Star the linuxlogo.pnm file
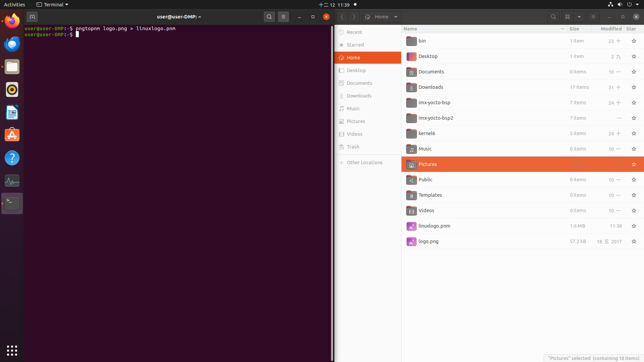Viewport: 644px width, 362px height. tap(634, 226)
